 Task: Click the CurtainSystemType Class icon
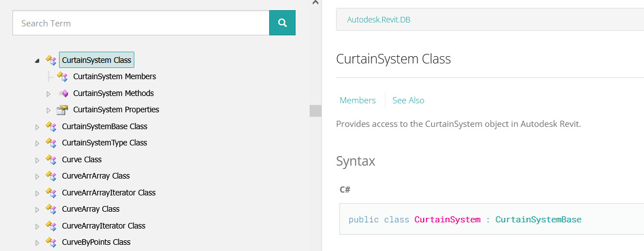tap(51, 143)
